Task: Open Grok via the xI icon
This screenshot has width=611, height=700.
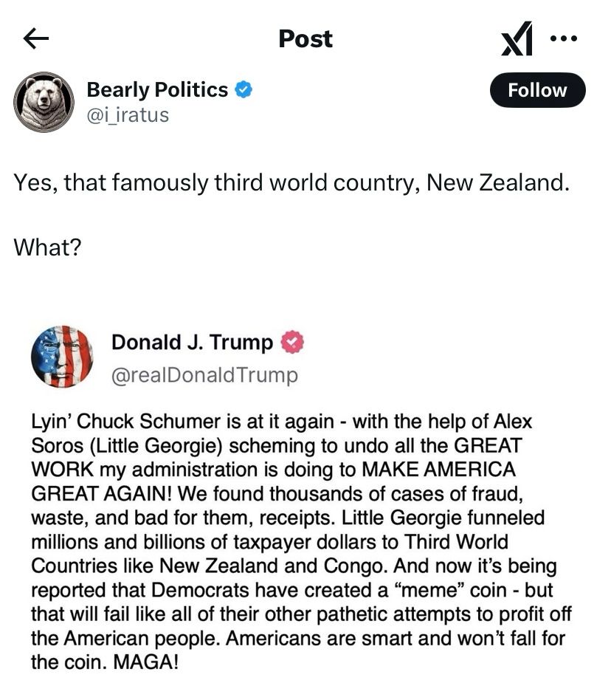Action: pos(516,39)
